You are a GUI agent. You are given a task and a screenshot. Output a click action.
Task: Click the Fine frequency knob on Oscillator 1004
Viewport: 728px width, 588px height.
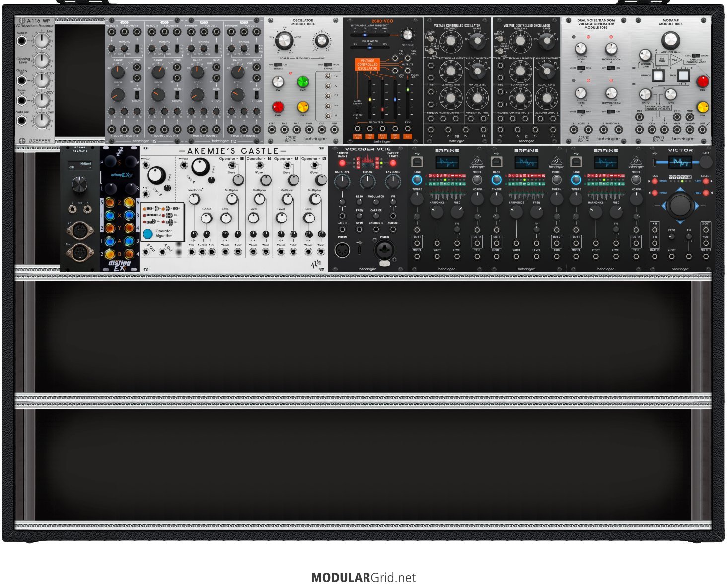322,41
